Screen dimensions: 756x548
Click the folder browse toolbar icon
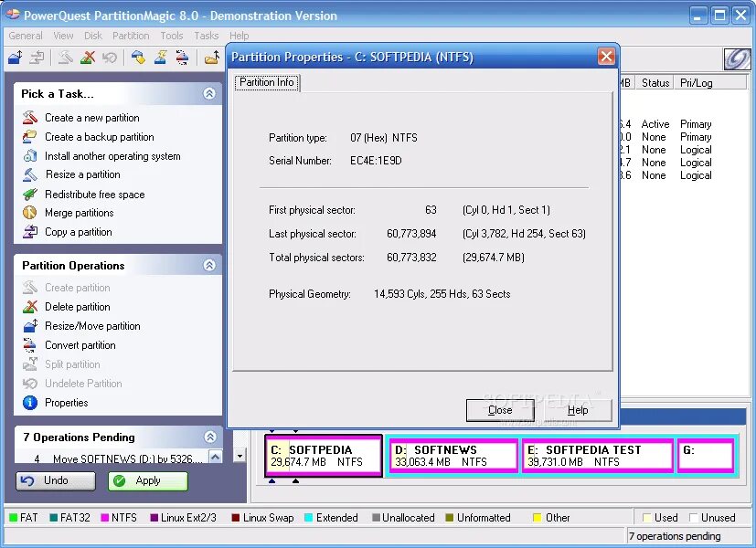pyautogui.click(x=212, y=58)
